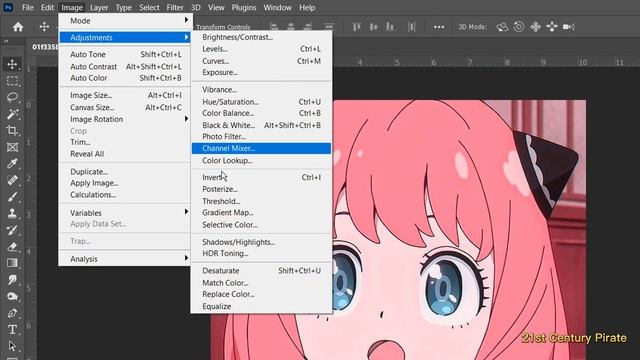Screen dimensions: 640x360
Task: Select the Magic Wand tool
Action: pyautogui.click(x=12, y=114)
